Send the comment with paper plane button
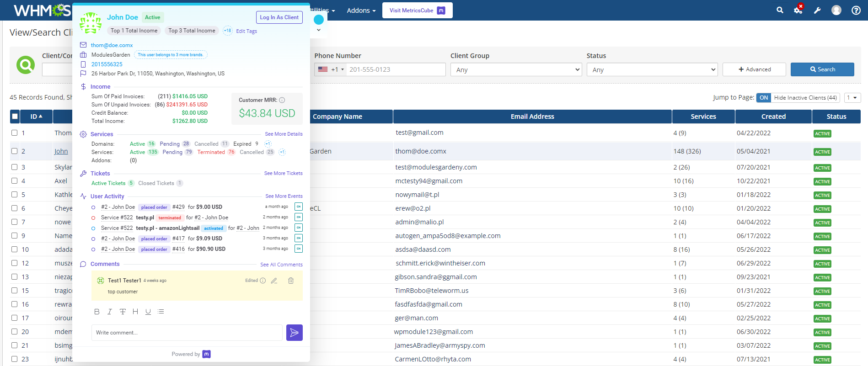The height and width of the screenshot is (366, 868). [295, 333]
